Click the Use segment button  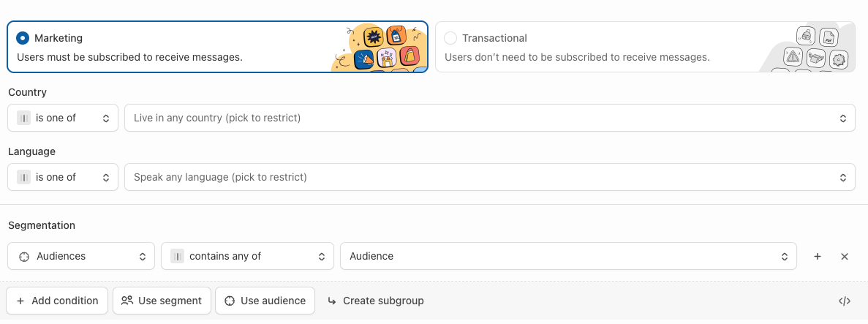point(162,301)
